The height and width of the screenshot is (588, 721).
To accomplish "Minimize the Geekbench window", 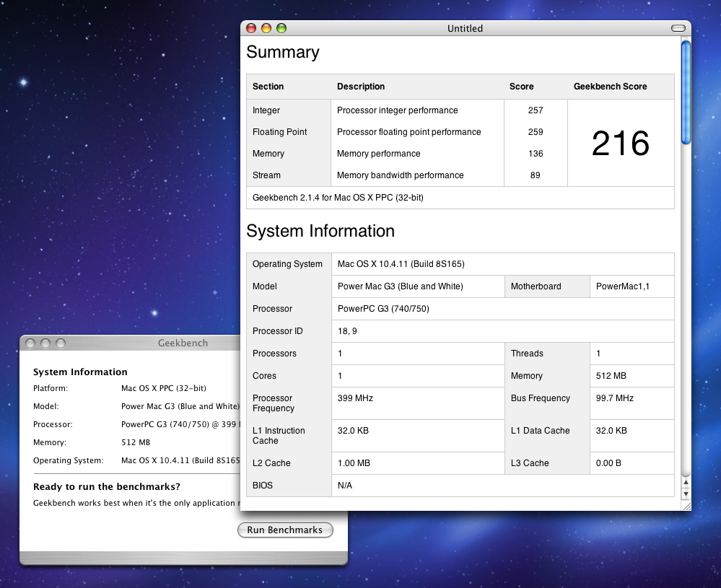I will point(45,343).
